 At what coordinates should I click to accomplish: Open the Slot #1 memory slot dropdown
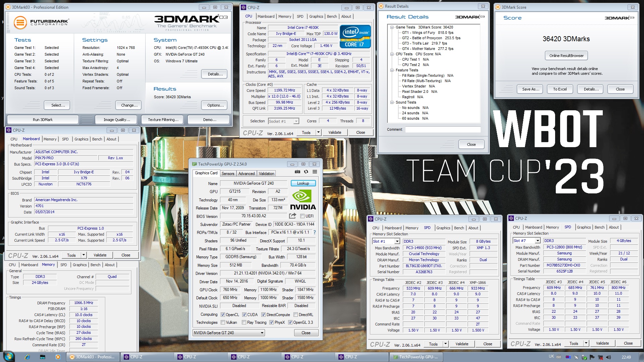(x=386, y=241)
